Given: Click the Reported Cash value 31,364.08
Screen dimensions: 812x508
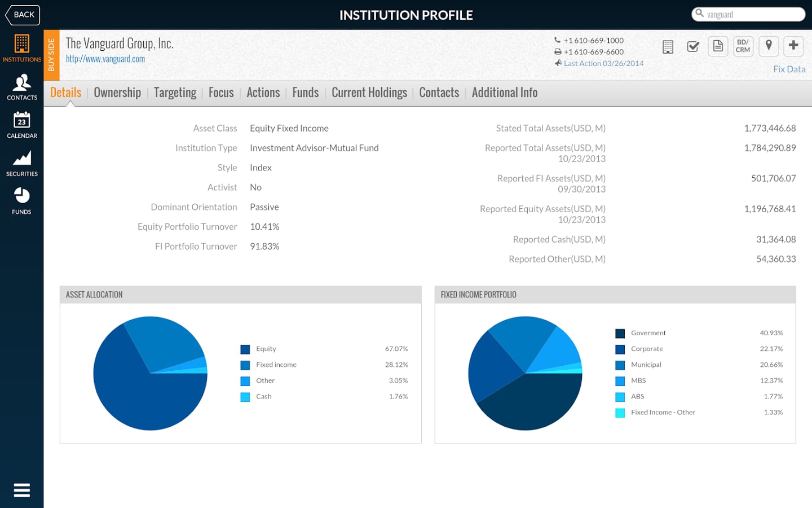Looking at the screenshot, I should coord(776,239).
